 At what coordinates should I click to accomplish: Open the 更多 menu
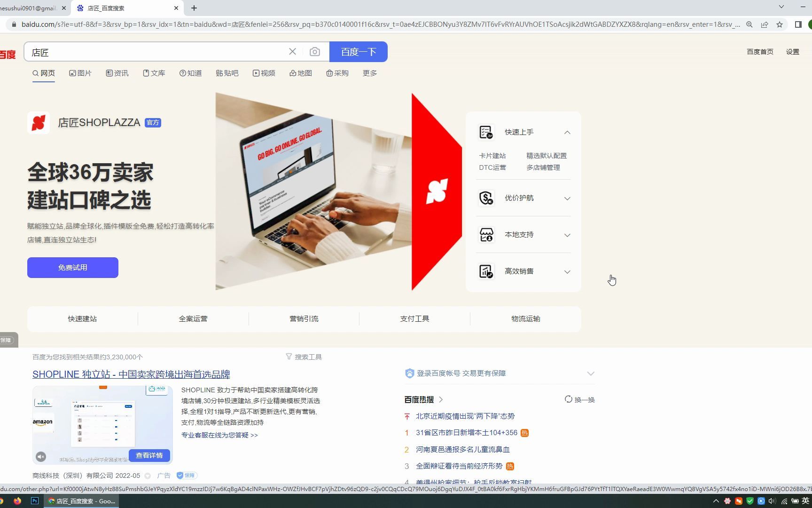click(x=370, y=73)
